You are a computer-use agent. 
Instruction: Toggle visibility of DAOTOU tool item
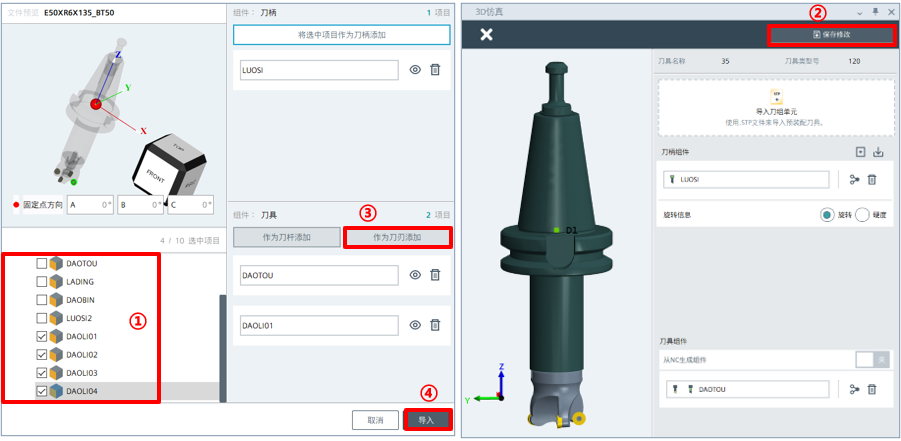coord(415,275)
